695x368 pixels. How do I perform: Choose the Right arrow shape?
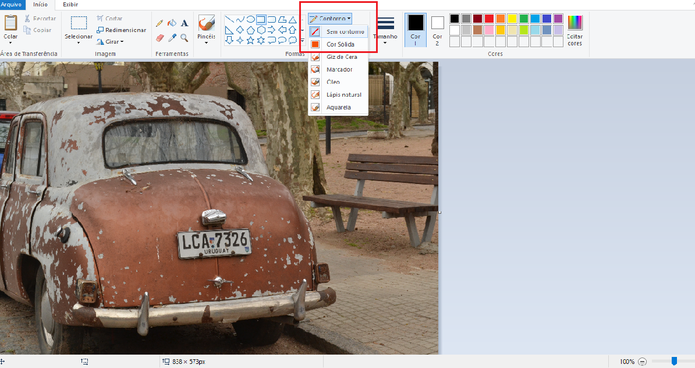pos(272,30)
